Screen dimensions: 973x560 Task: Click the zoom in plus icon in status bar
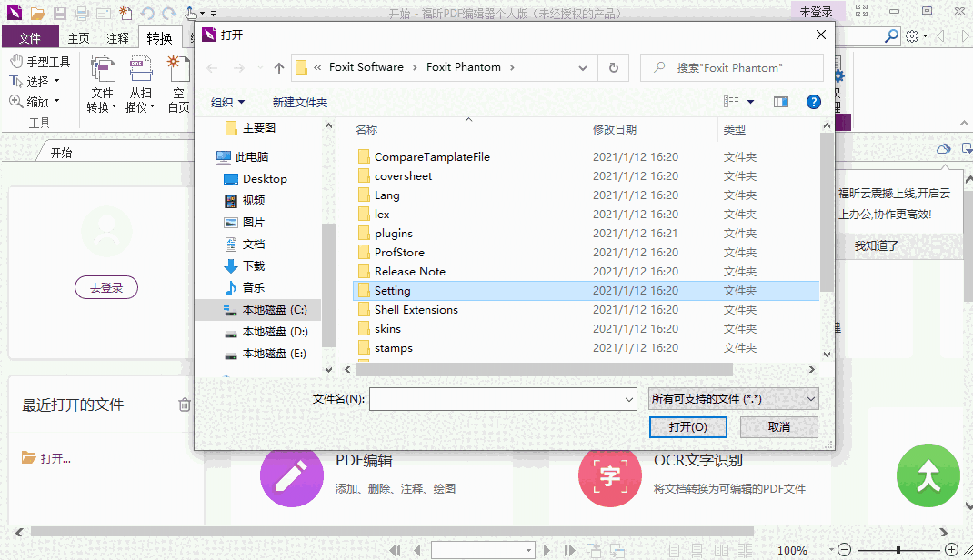951,550
